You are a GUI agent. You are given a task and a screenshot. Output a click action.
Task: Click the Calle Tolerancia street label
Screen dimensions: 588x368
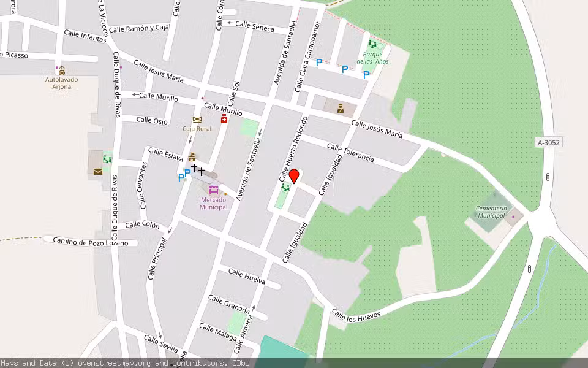coord(350,153)
